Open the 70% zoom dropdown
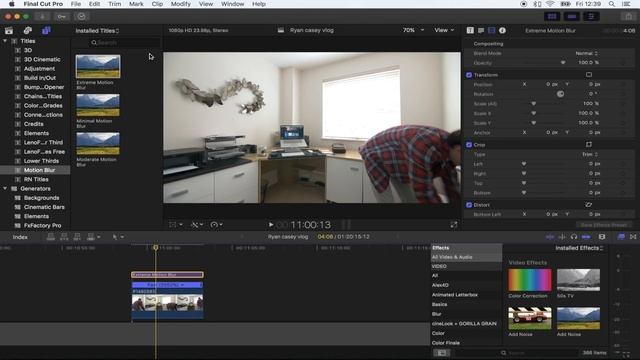 click(413, 30)
